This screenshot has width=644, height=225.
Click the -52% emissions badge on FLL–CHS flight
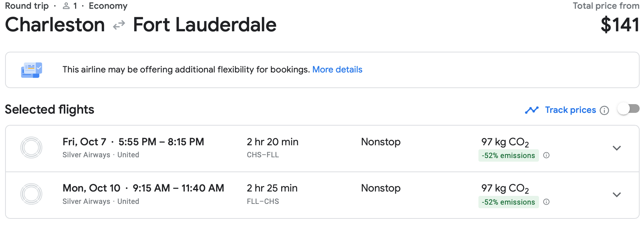[508, 202]
